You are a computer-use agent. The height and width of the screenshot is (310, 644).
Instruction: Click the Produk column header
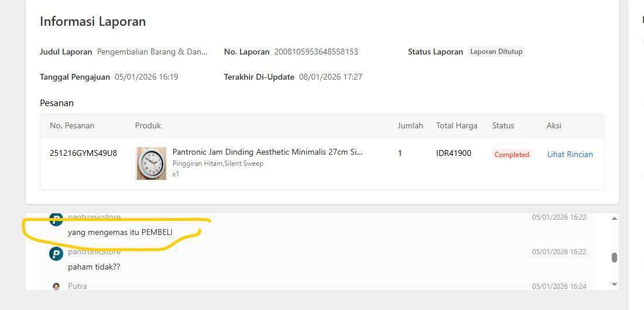(x=148, y=125)
